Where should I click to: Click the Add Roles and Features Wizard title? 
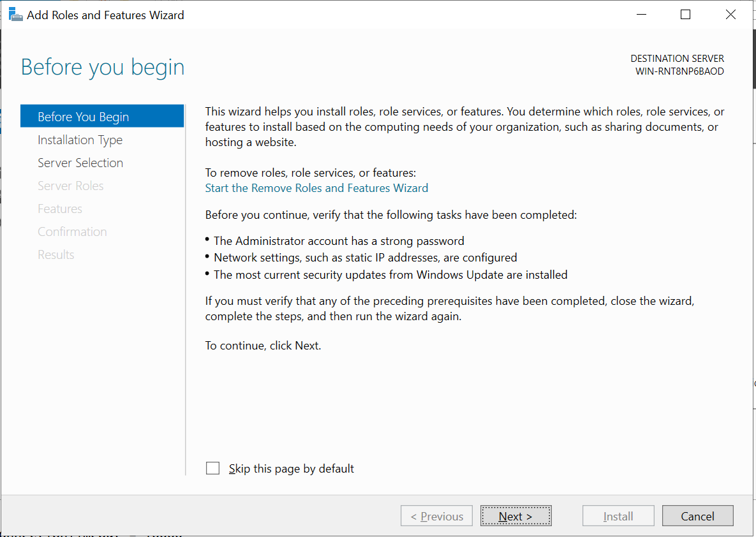tap(106, 15)
